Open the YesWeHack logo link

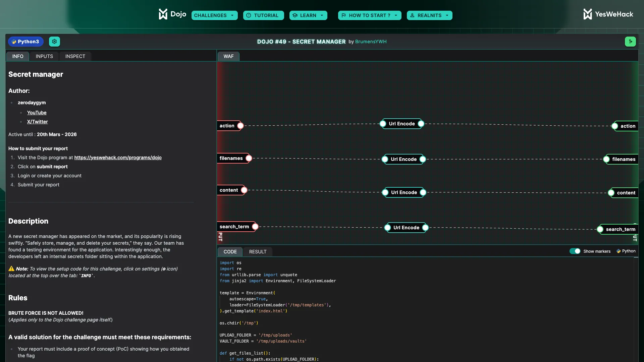tap(608, 14)
